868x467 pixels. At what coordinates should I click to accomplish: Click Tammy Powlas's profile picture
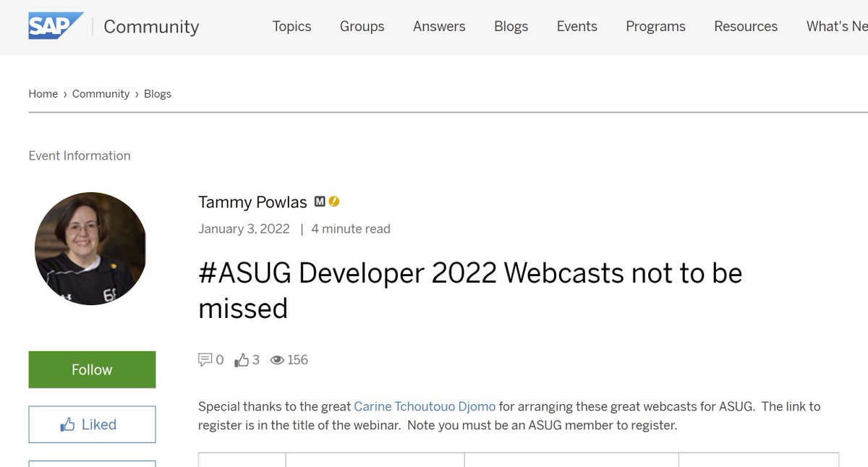91,249
